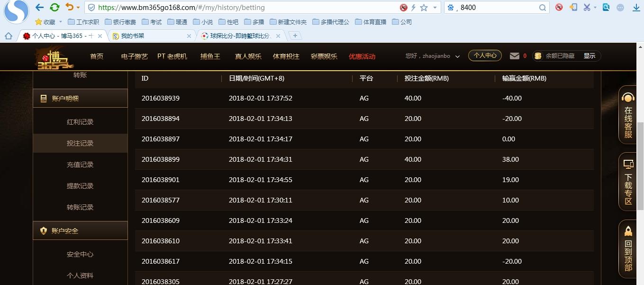Click the 个人中心 button

(485, 55)
